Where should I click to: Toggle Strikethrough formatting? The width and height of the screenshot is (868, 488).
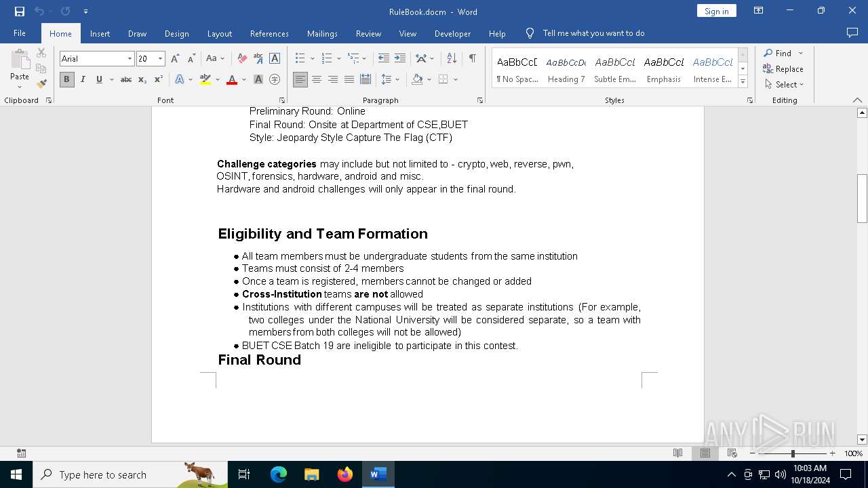pyautogui.click(x=126, y=79)
